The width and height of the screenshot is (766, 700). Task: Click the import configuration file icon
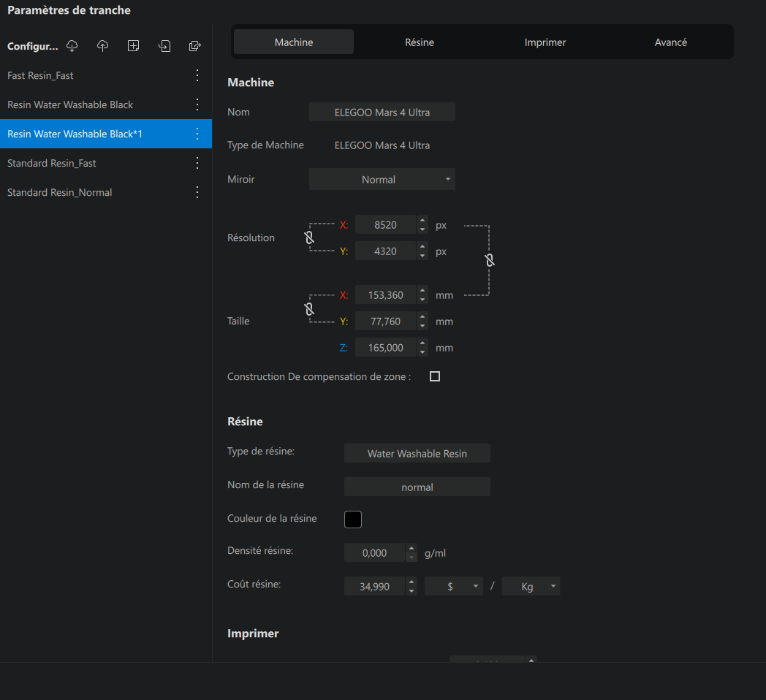164,46
